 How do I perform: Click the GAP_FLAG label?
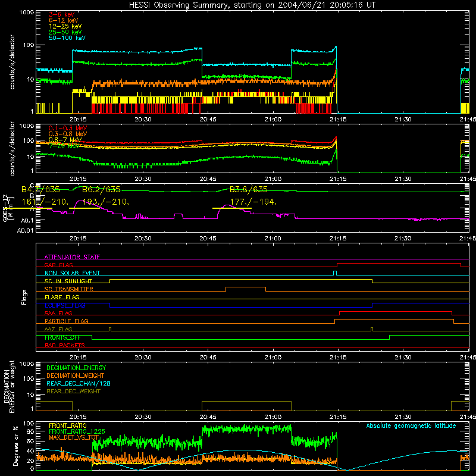point(58,265)
